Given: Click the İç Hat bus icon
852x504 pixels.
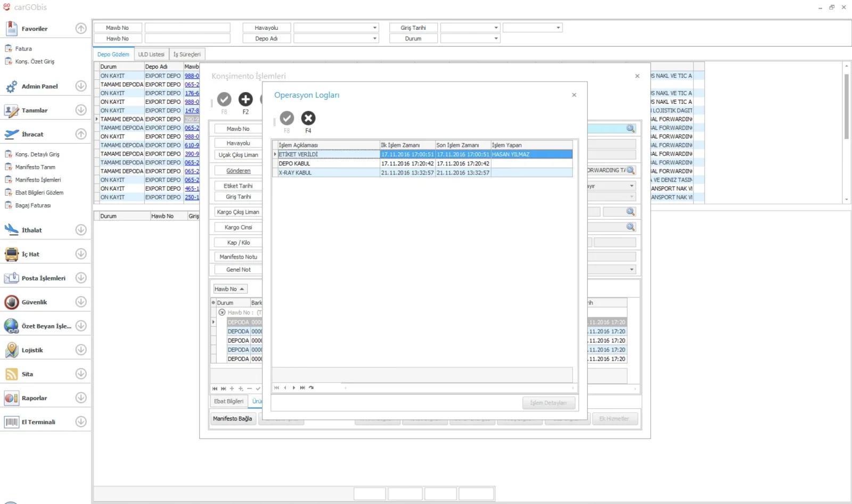Looking at the screenshot, I should coord(11,254).
